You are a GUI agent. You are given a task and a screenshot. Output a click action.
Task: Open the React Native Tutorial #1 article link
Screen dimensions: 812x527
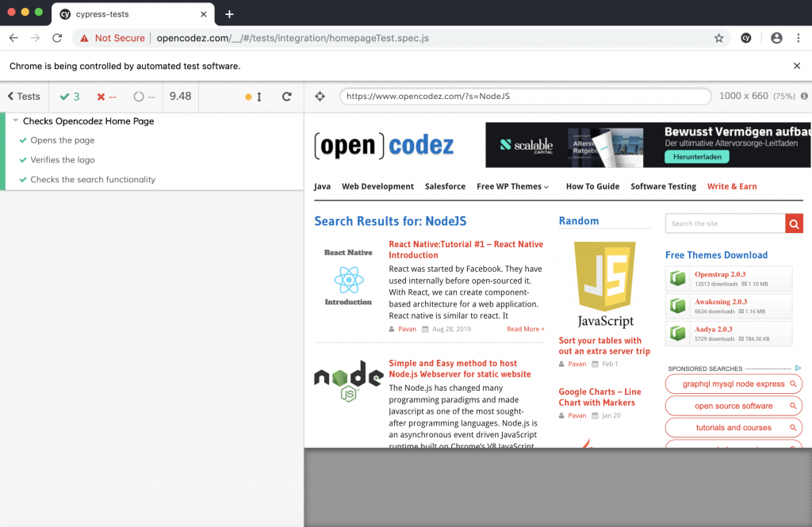(465, 250)
